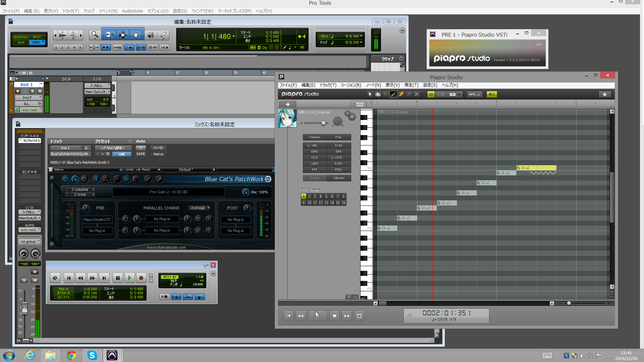Toggle Solo on Inst 1 in edit window
The height and width of the screenshot is (362, 644).
[33, 91]
